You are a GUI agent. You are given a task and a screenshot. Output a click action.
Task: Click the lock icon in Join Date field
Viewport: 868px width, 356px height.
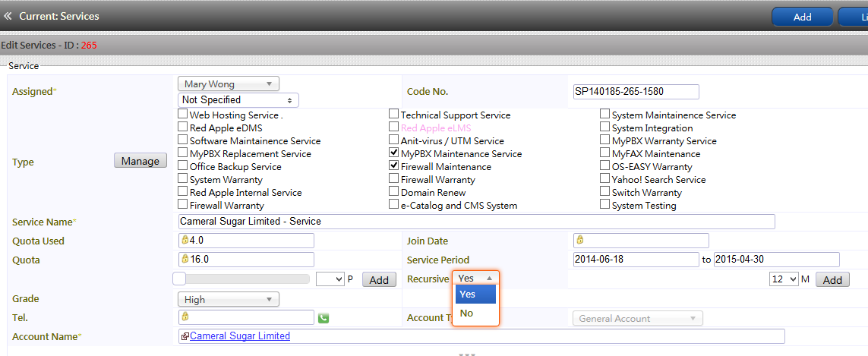(x=579, y=241)
